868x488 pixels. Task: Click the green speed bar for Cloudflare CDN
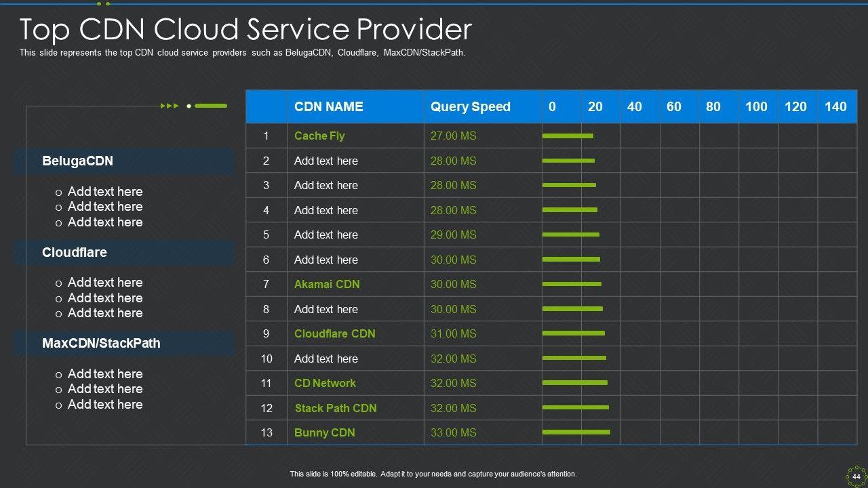(x=574, y=333)
